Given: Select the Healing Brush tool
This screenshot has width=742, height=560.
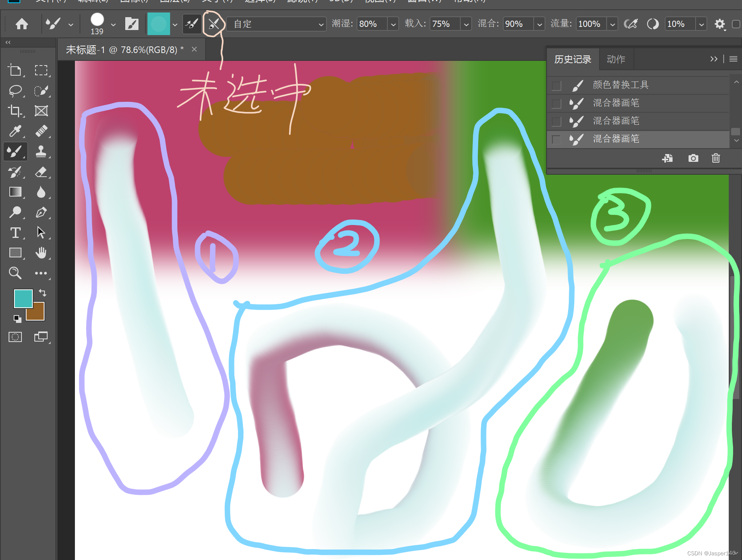Looking at the screenshot, I should (x=41, y=131).
